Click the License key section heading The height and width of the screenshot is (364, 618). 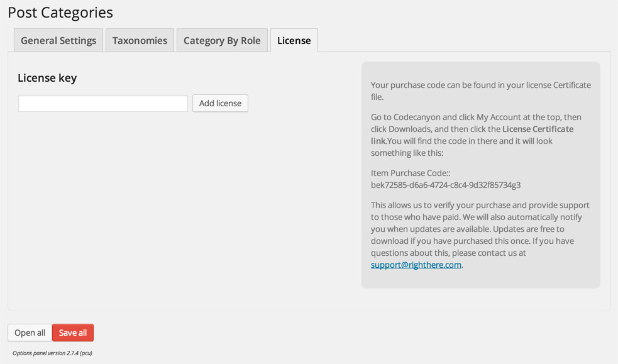[x=47, y=78]
